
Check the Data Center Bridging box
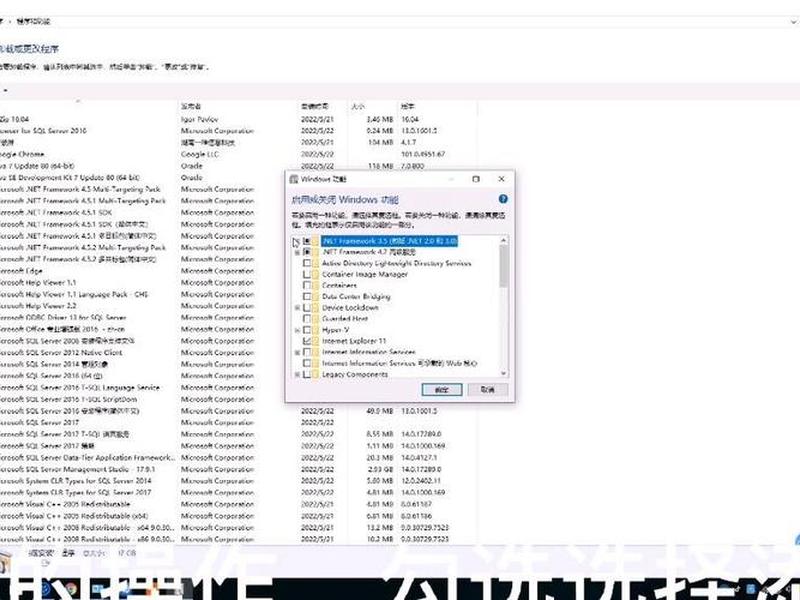pyautogui.click(x=307, y=296)
